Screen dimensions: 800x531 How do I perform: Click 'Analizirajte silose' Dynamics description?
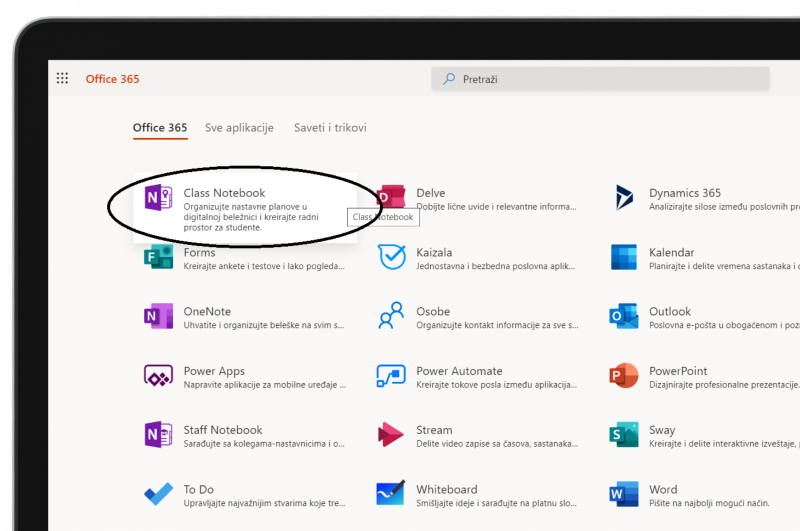click(x=724, y=207)
